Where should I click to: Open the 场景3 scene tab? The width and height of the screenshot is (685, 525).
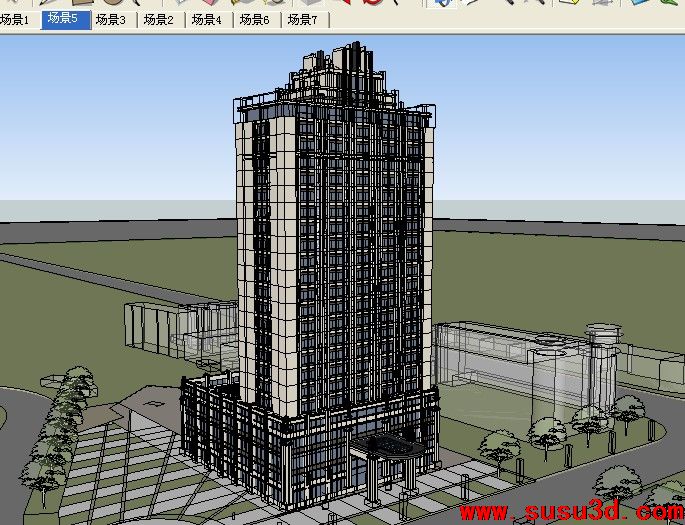(x=114, y=20)
